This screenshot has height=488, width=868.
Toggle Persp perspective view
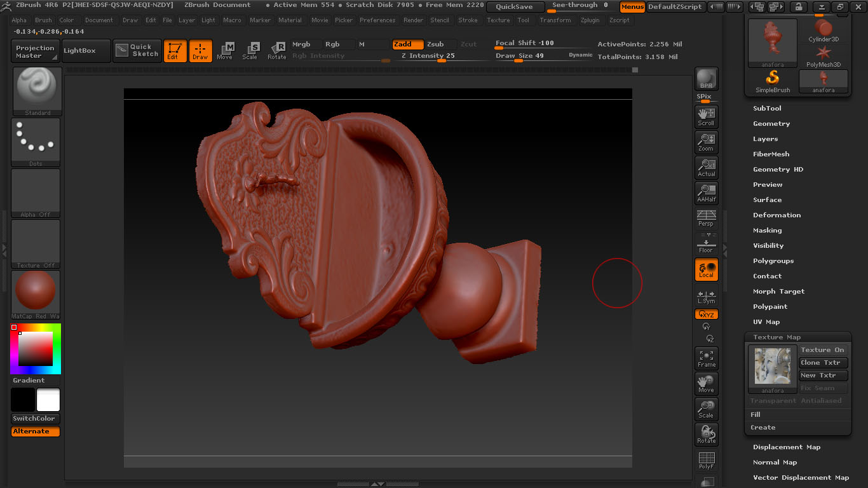pos(706,218)
